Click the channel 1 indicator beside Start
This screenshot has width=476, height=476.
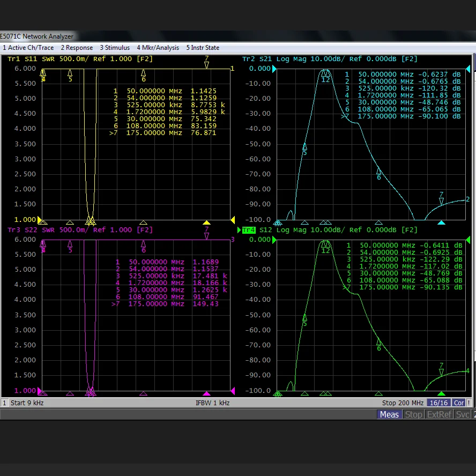tap(4, 403)
